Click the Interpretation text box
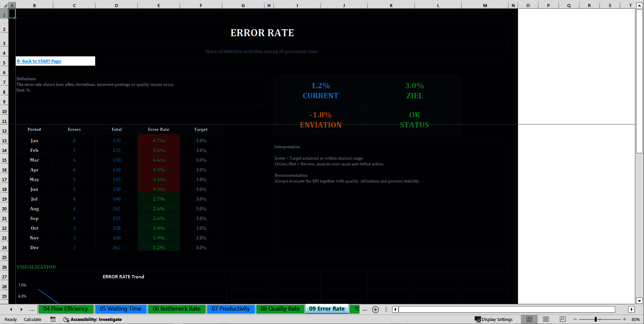 [391, 197]
